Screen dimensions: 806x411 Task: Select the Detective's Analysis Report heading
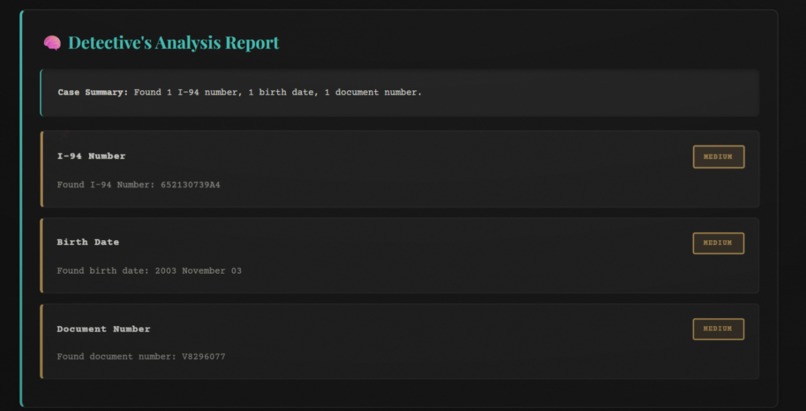(174, 43)
